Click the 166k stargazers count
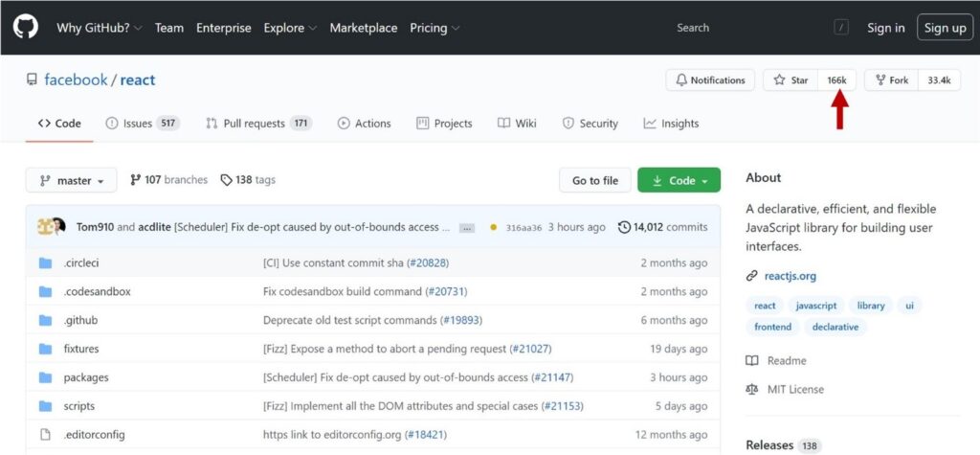Screen dimensions: 980x455 (836, 80)
